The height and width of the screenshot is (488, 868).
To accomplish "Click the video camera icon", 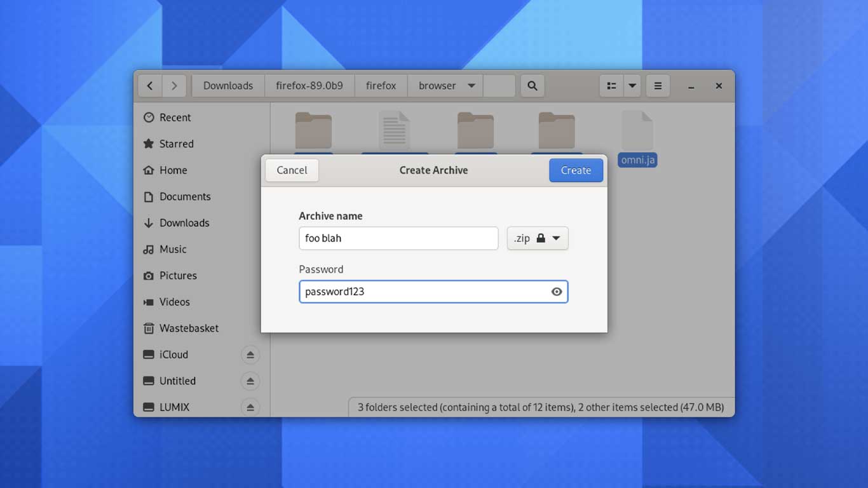I will (149, 302).
